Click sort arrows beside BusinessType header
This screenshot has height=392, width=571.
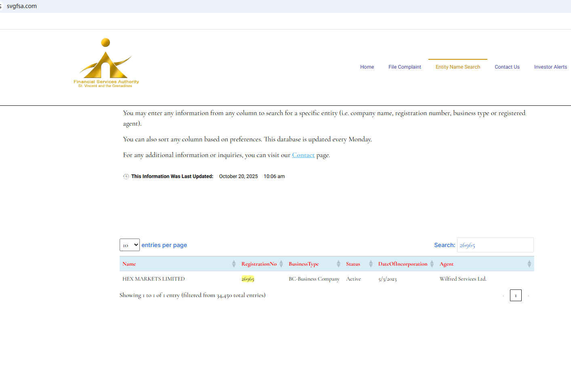click(x=338, y=264)
